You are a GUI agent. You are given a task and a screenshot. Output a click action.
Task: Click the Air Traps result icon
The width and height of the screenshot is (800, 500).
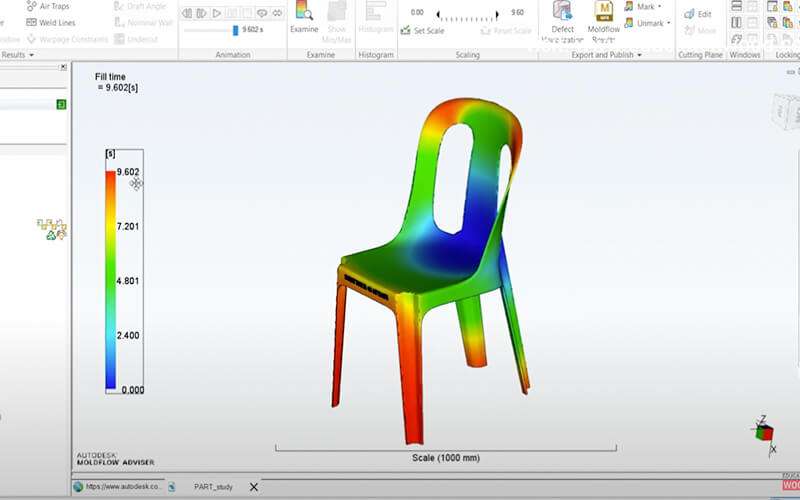(x=31, y=7)
